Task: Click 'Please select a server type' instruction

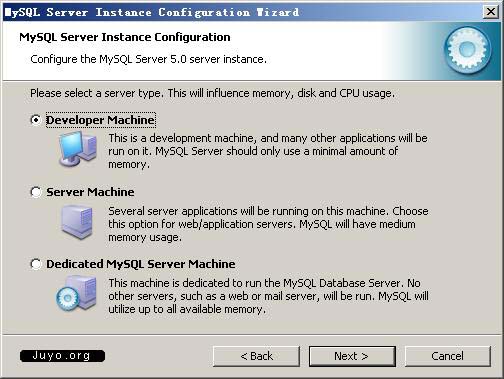Action: coord(212,93)
